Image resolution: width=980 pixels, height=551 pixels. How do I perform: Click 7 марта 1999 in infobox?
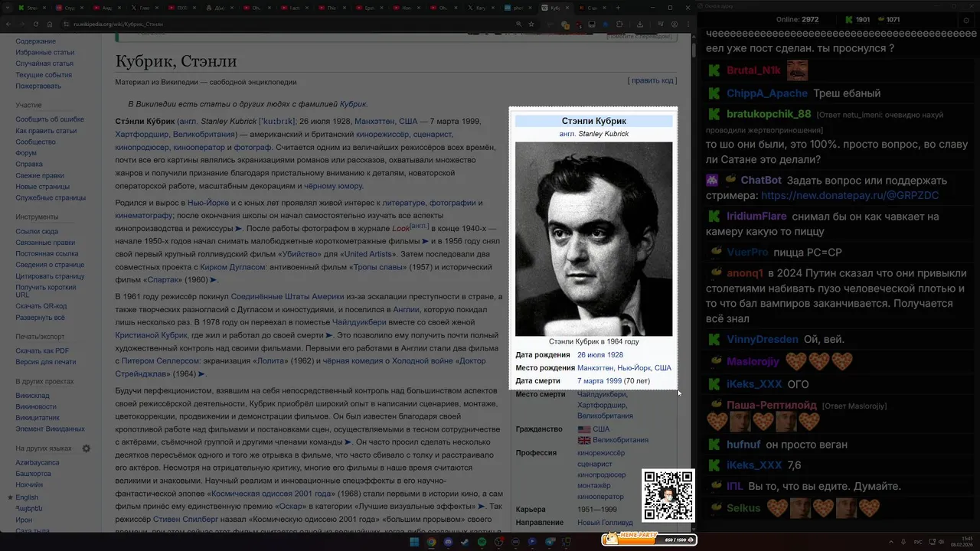(599, 380)
